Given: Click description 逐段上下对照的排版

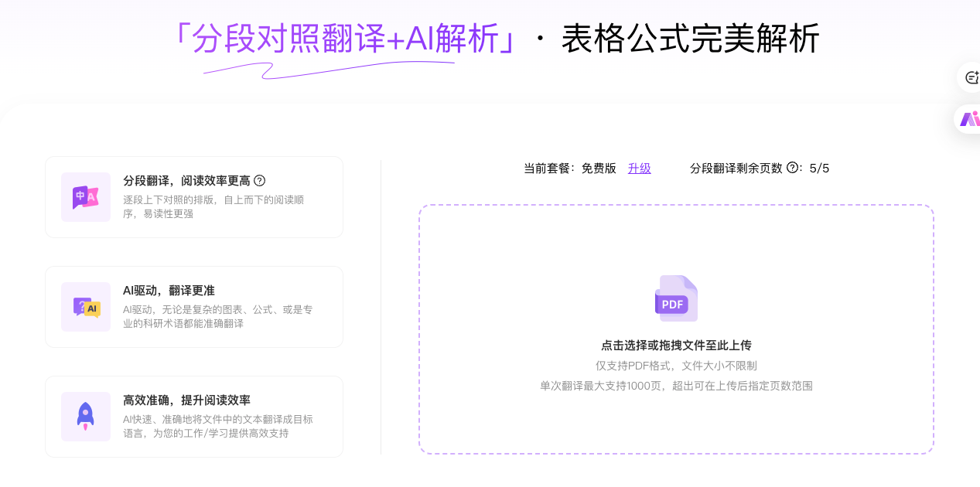Looking at the screenshot, I should [x=213, y=206].
